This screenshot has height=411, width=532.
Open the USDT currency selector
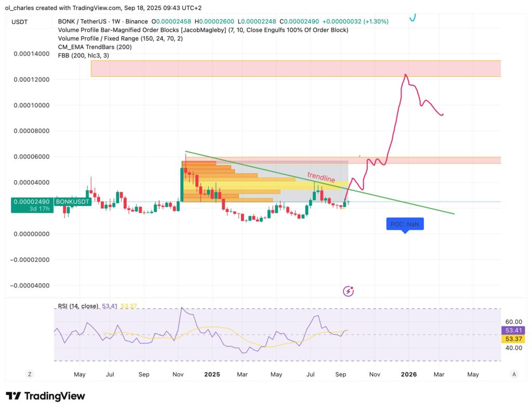20,22
